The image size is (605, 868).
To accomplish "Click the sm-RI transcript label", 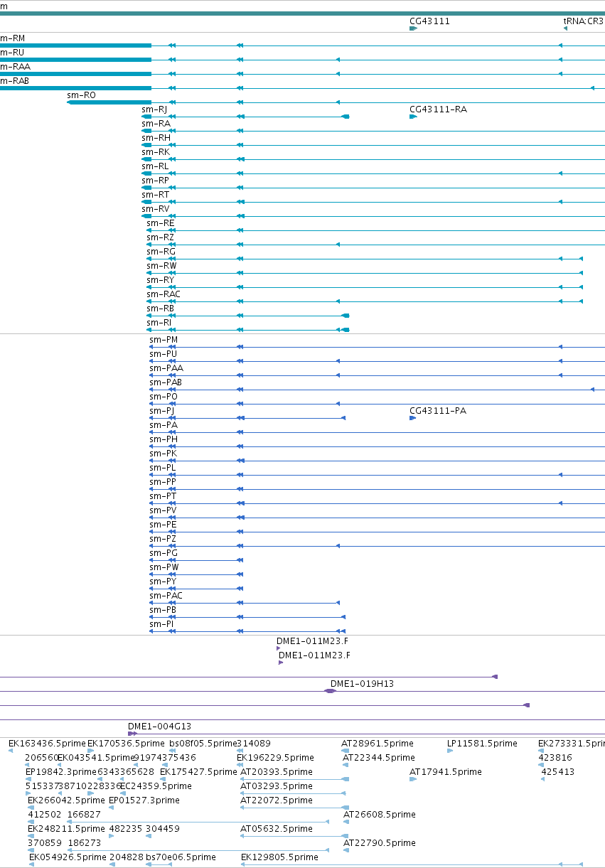I will point(159,323).
